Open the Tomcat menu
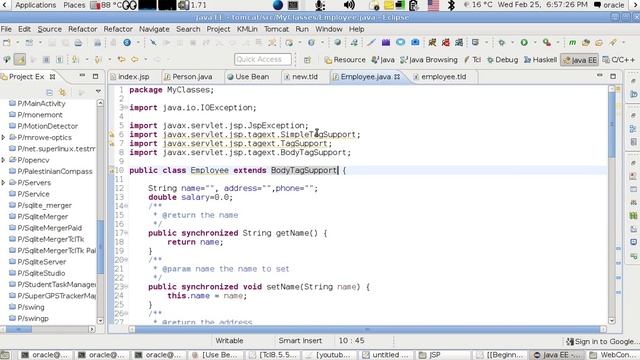The height and width of the screenshot is (360, 640). (276, 29)
